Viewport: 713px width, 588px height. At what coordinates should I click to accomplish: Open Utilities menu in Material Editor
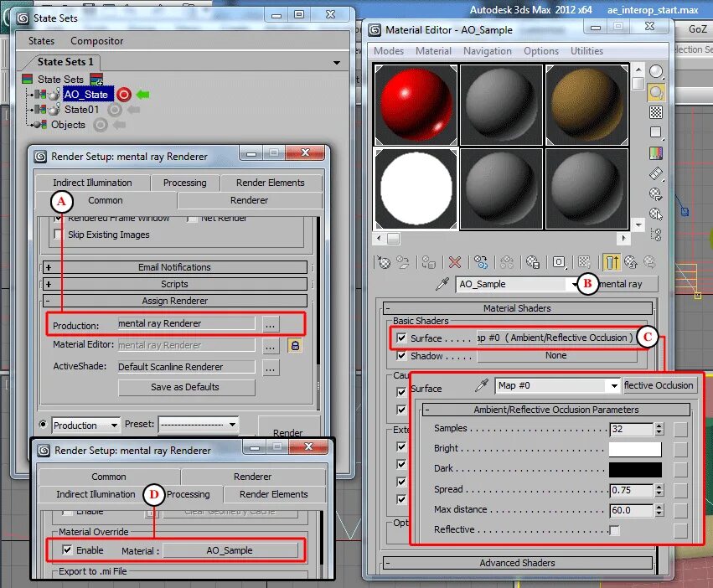tap(587, 51)
